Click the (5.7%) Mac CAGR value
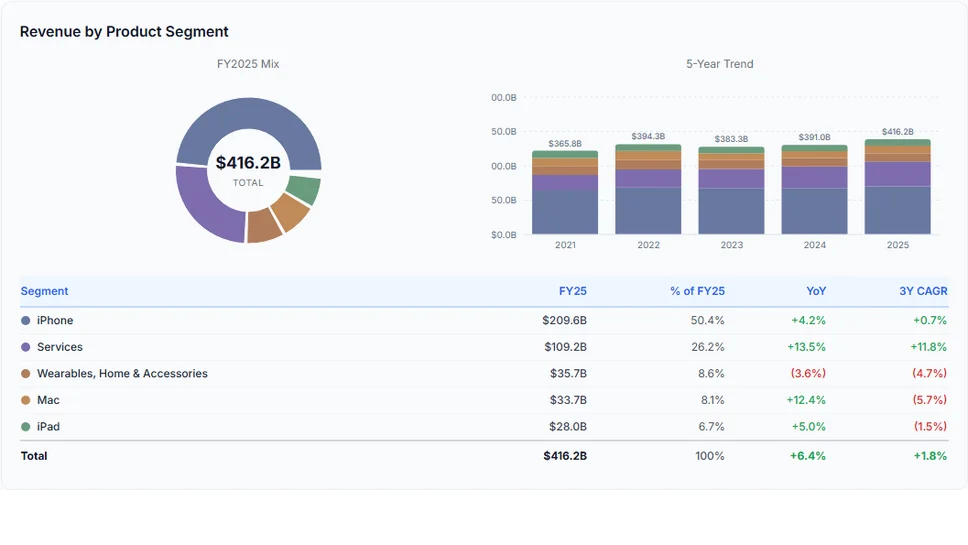The image size is (968, 545). 930,400
